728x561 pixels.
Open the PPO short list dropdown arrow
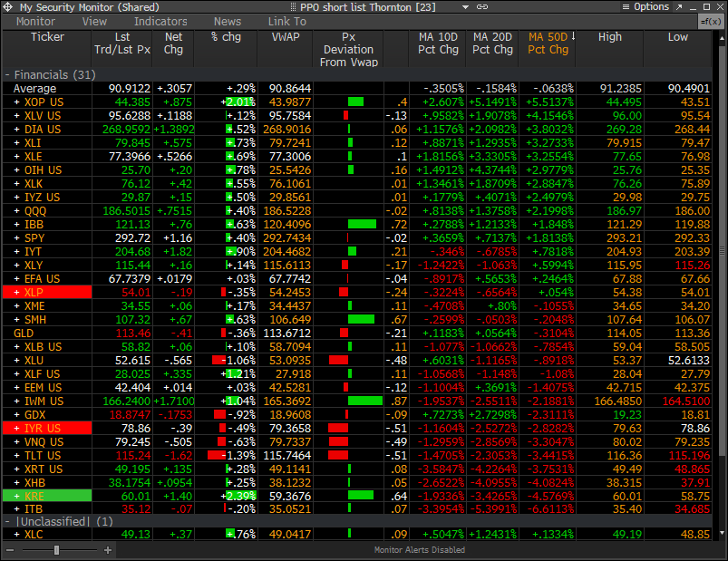coord(465,7)
